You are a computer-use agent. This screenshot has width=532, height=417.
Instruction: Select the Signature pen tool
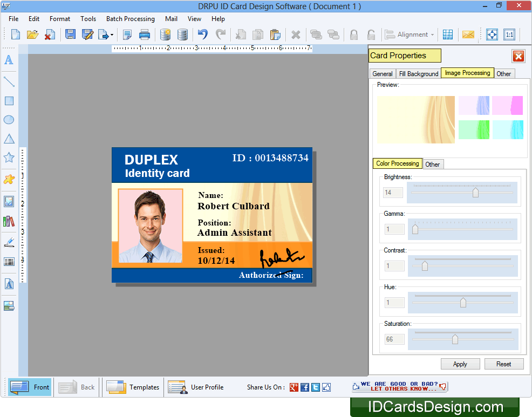click(x=9, y=242)
